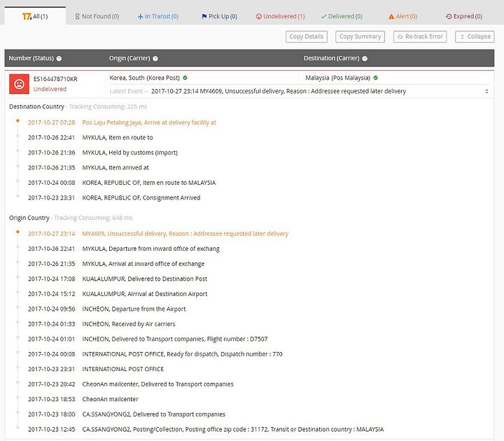Open the Pick Up (0) tab
This screenshot has height=441, width=504.
click(219, 16)
